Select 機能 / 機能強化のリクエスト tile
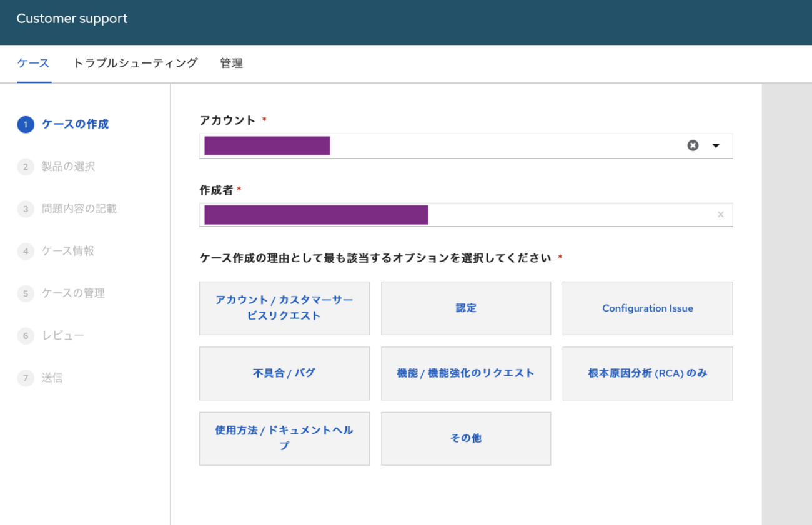The height and width of the screenshot is (525, 812). point(466,373)
